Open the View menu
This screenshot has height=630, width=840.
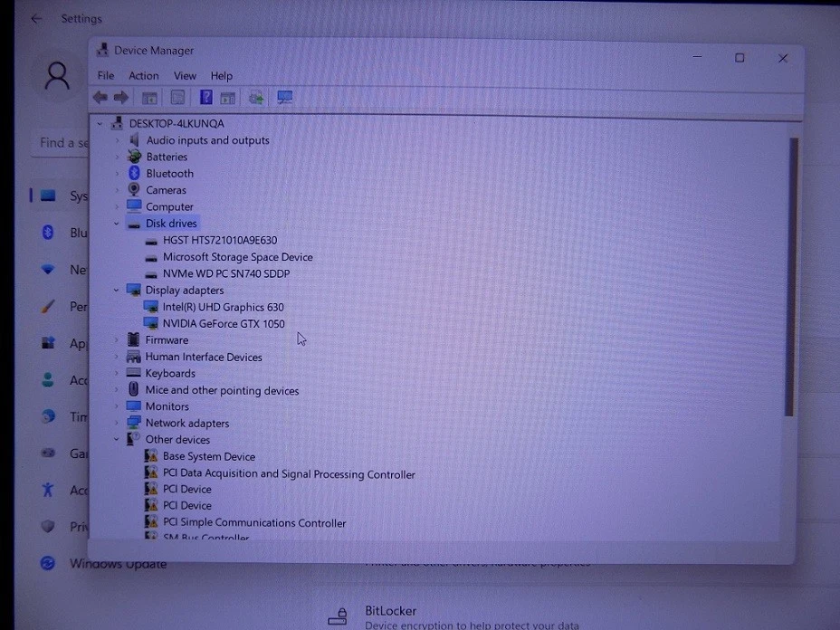tap(185, 76)
